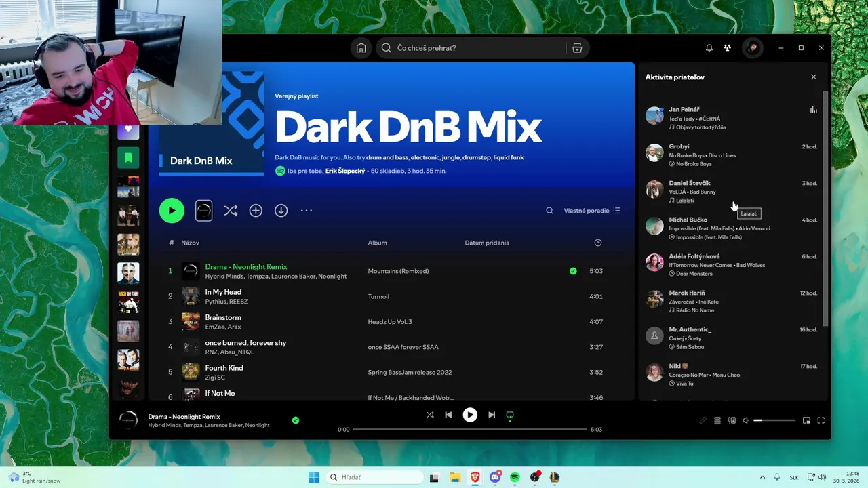Click the once burned, forever shy track

245,343
